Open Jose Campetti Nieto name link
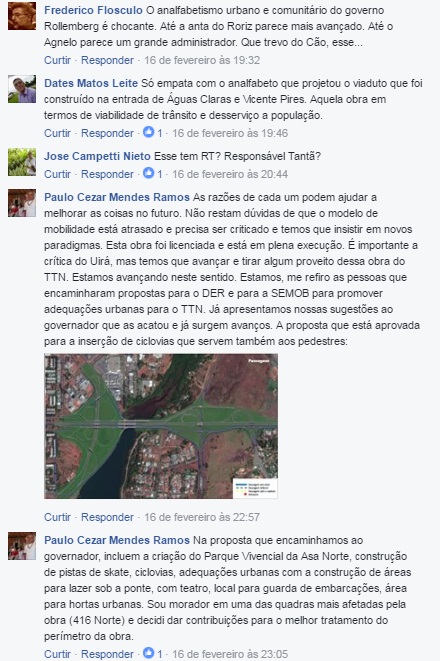 click(x=97, y=156)
